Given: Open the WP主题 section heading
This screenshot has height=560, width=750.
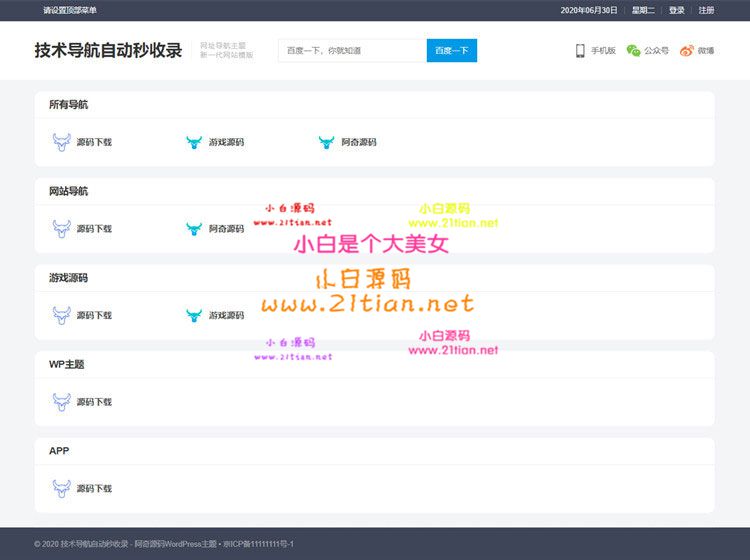Looking at the screenshot, I should [x=66, y=364].
